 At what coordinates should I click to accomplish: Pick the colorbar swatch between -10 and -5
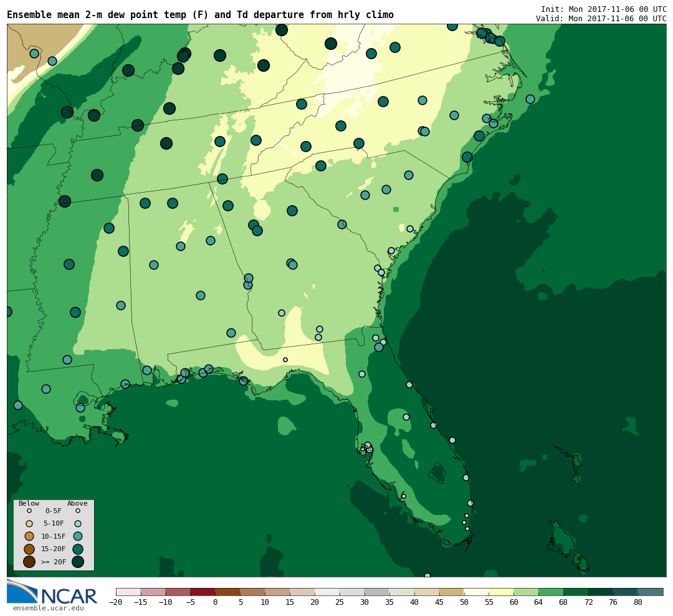pyautogui.click(x=178, y=592)
